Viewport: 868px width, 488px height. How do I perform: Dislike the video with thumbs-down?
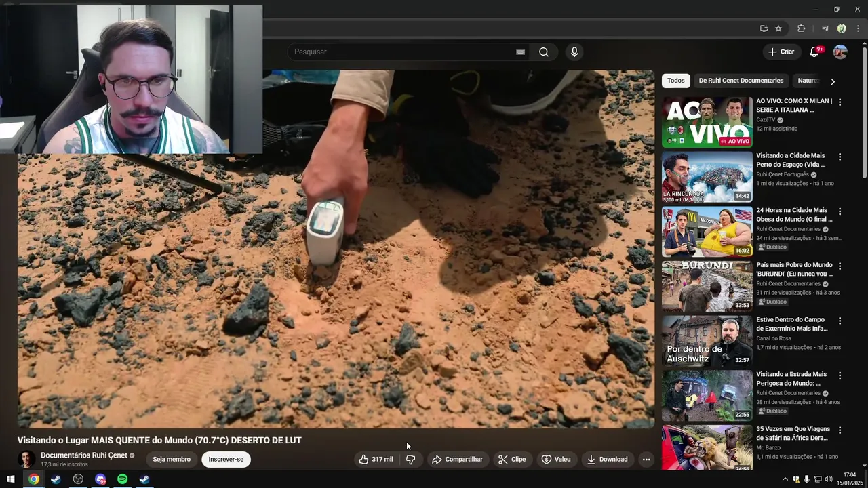click(x=410, y=460)
